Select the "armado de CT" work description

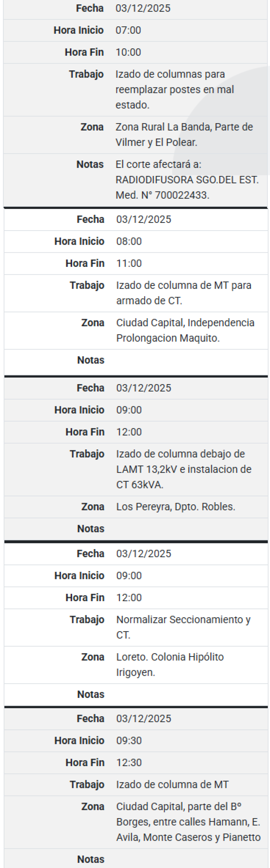[184, 293]
